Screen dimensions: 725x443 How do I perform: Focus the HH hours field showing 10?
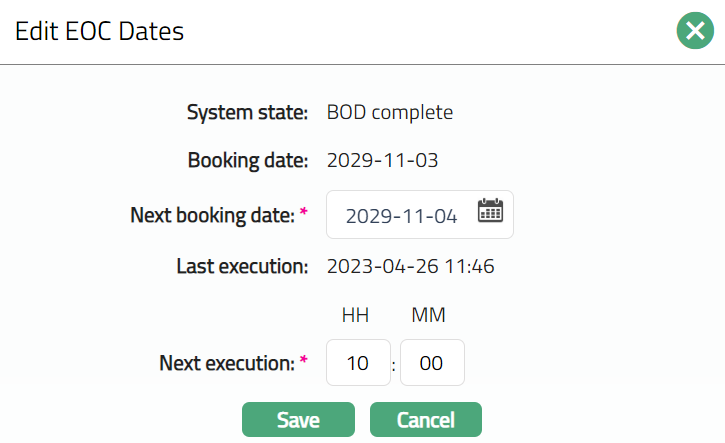click(x=358, y=363)
